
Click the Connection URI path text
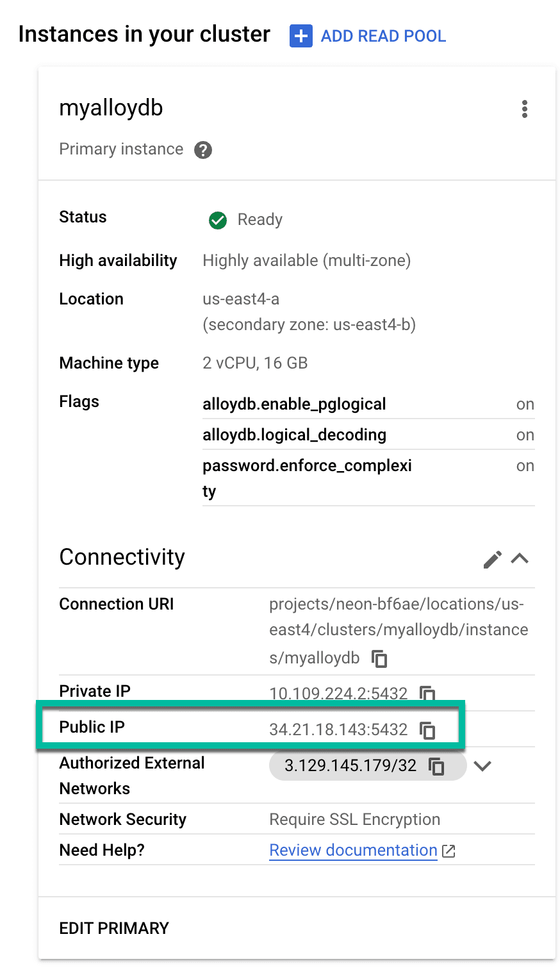point(397,629)
